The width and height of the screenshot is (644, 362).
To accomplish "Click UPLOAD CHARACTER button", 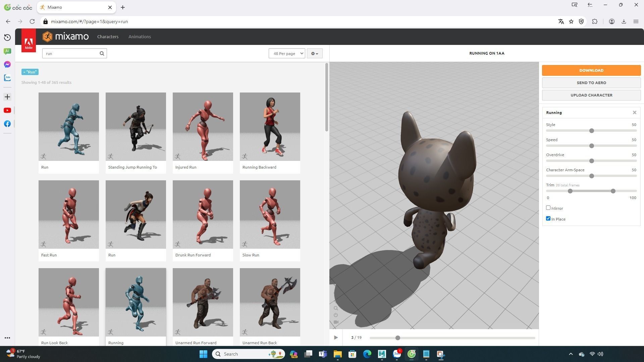I will tap(591, 95).
